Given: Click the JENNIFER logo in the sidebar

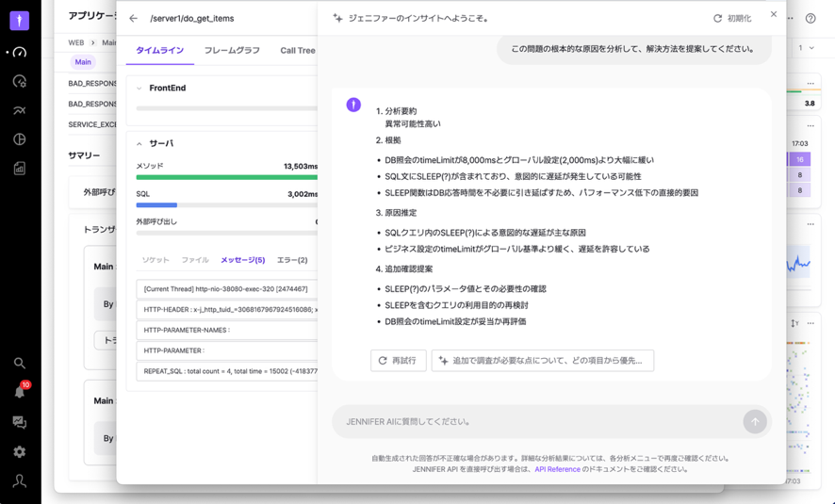Looking at the screenshot, I should click(19, 20).
